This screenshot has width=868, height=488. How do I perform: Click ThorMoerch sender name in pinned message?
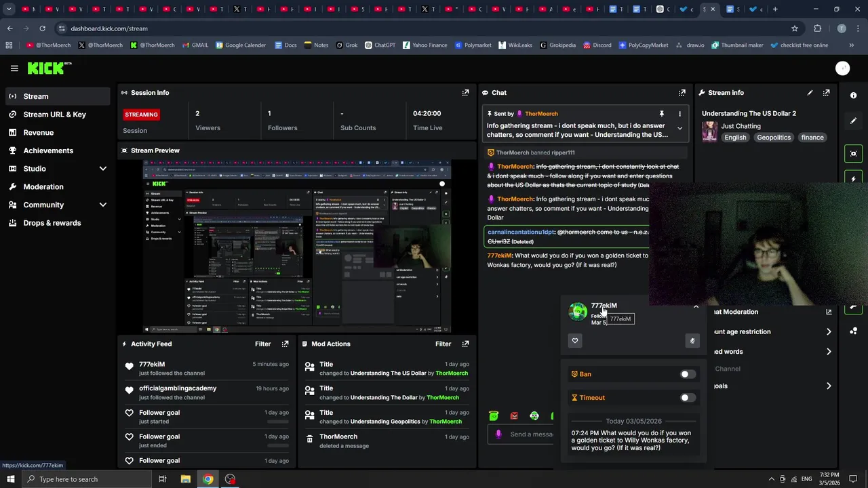541,114
